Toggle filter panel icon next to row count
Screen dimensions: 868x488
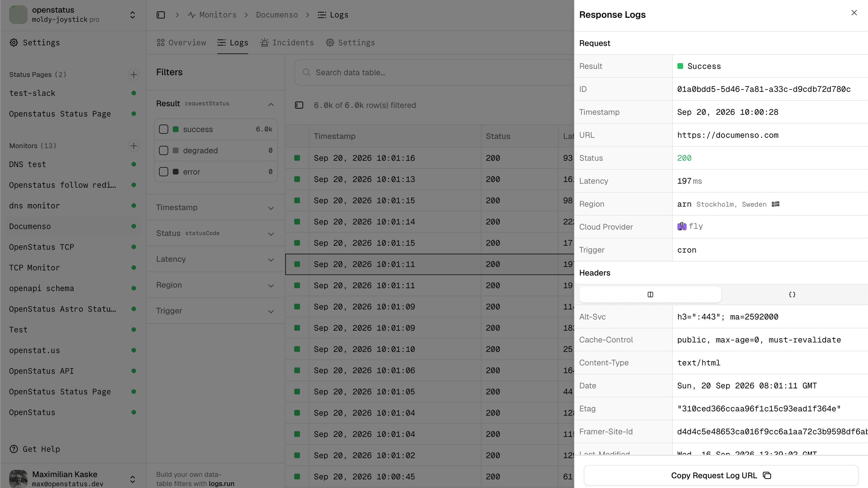click(299, 105)
